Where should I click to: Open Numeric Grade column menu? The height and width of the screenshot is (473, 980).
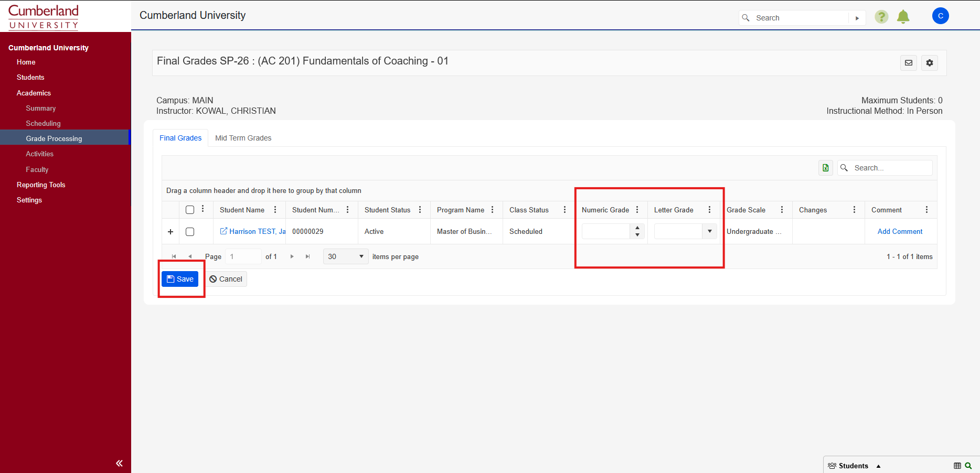637,210
